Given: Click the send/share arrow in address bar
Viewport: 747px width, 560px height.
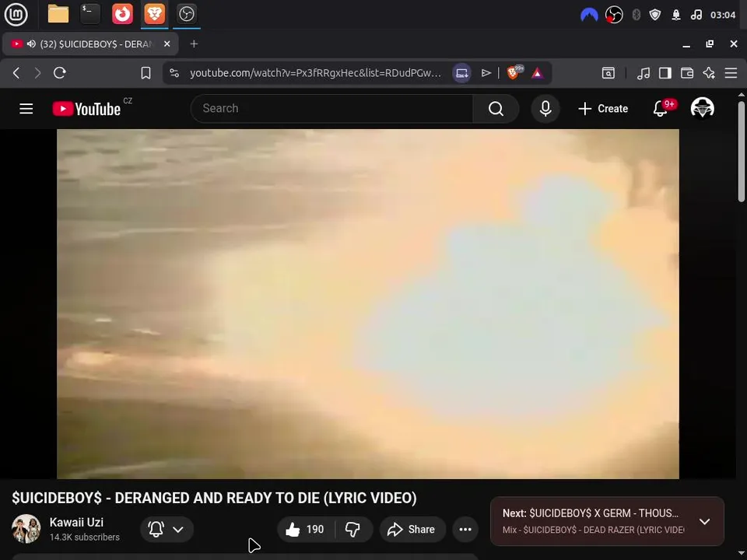Looking at the screenshot, I should [486, 73].
